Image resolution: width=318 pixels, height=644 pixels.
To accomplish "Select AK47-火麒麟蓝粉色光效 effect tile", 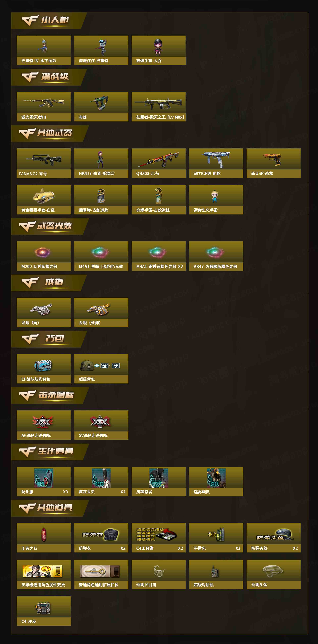I will coord(216,256).
